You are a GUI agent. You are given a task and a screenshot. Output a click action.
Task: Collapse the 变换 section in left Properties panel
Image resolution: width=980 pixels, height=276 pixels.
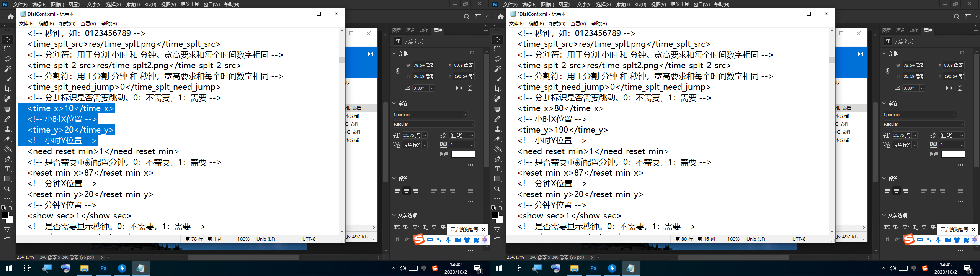(394, 54)
